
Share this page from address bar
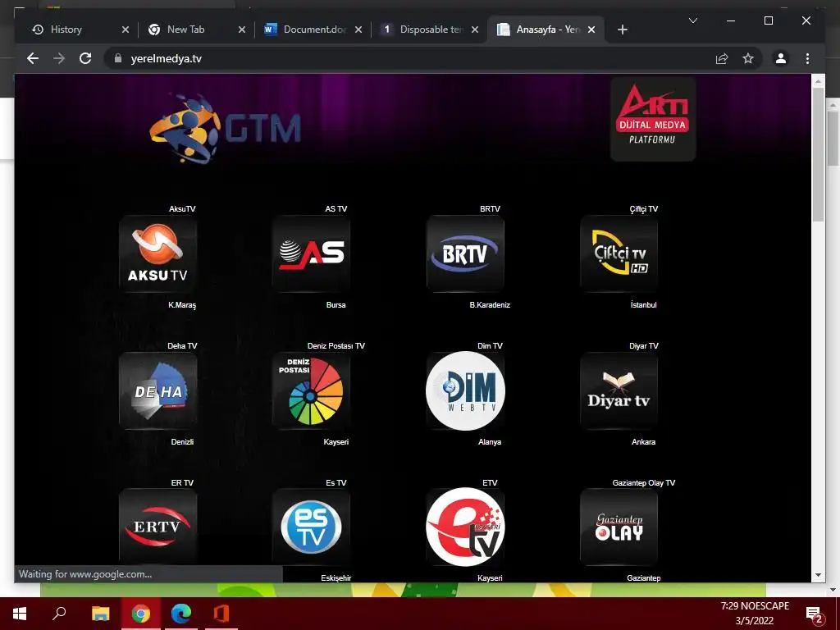point(722,58)
